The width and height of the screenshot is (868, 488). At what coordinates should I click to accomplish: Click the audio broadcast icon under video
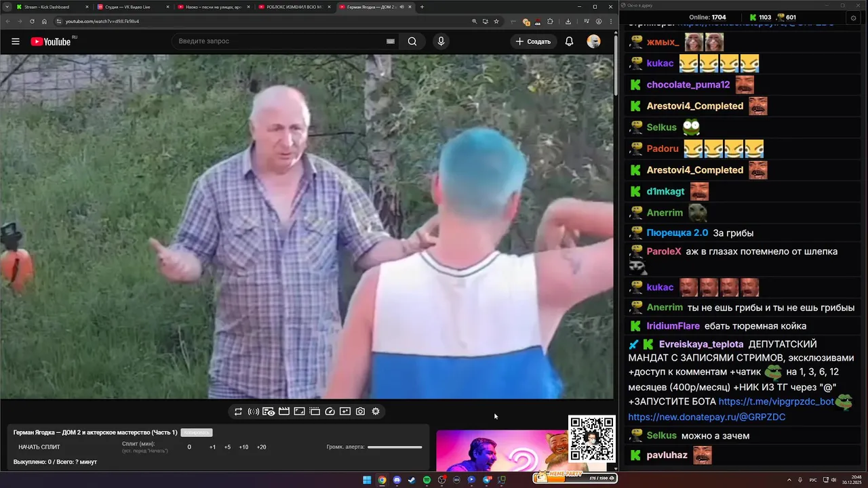pos(253,411)
